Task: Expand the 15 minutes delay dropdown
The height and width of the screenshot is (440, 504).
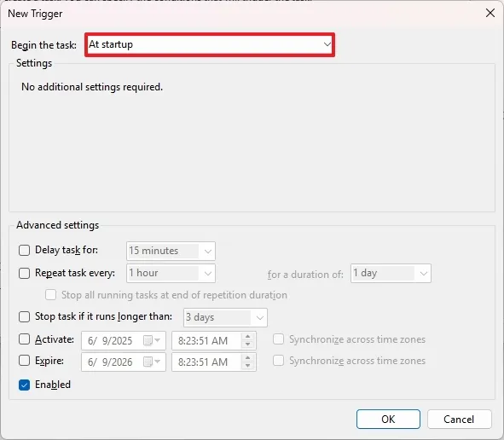Action: [171, 251]
